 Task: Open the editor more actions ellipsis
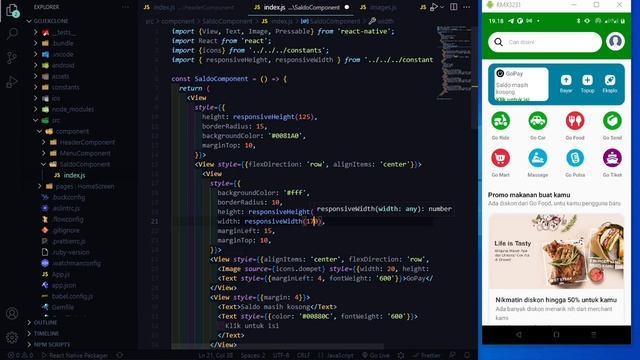(x=467, y=7)
